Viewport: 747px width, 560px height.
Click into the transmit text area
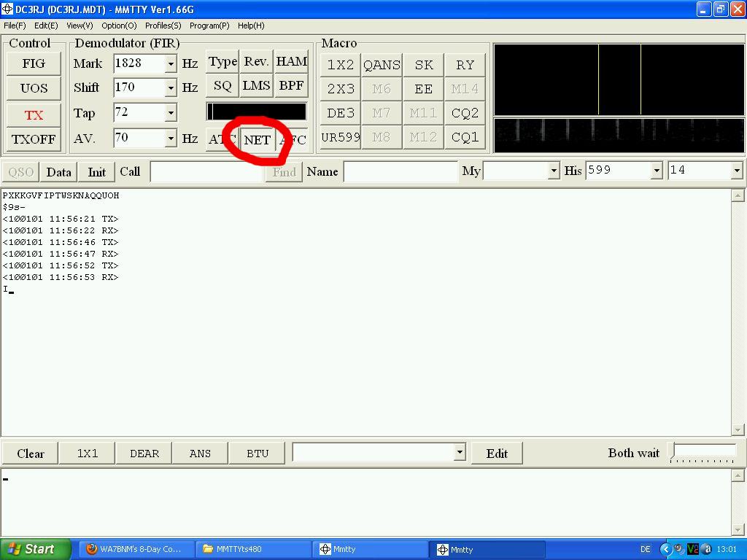366,502
